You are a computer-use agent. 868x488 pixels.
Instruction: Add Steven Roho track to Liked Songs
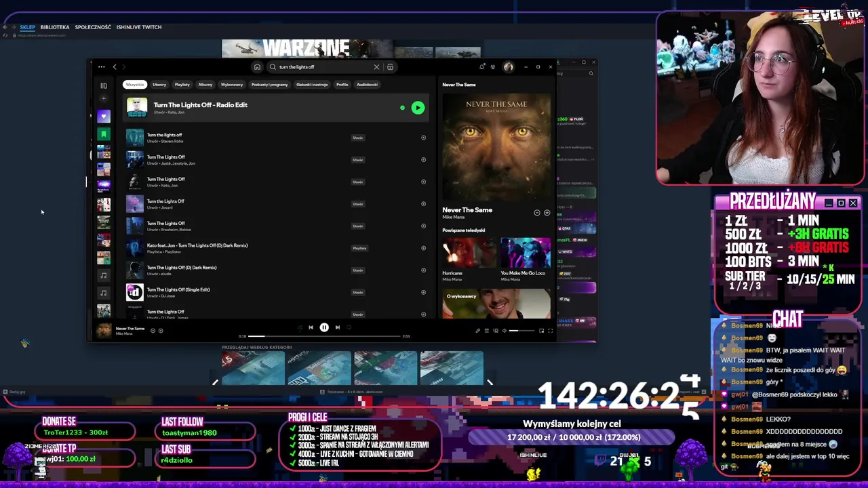tap(423, 138)
